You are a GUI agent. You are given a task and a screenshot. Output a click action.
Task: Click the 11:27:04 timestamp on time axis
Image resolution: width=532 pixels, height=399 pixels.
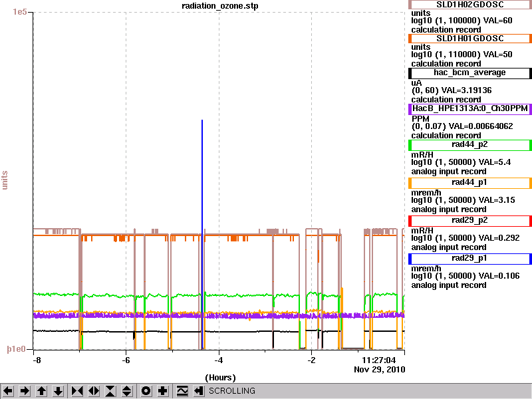pos(378,360)
